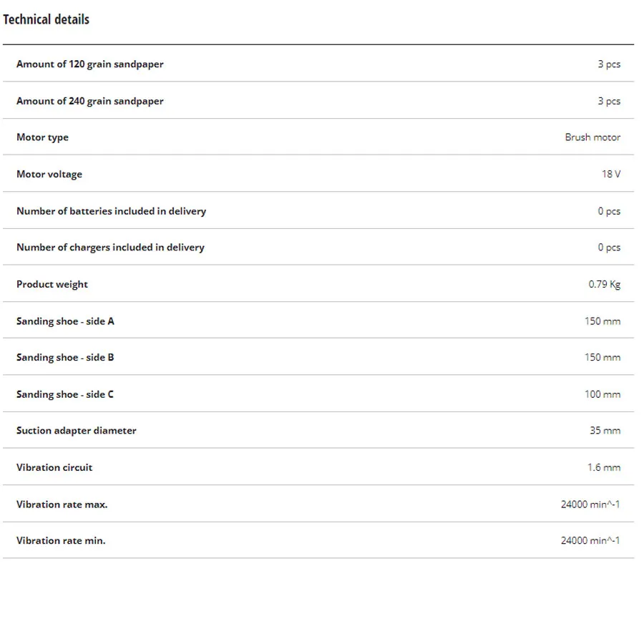Select the Motor voltage label

coord(49,175)
